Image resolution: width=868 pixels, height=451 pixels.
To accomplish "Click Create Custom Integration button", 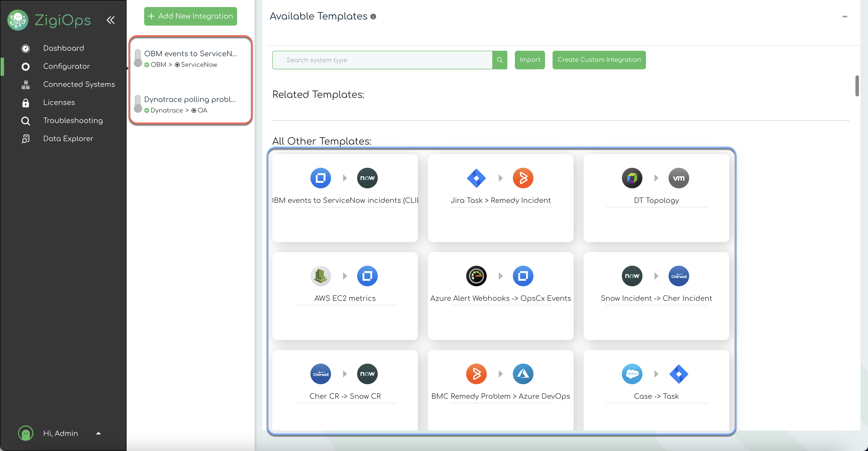I will click(599, 60).
